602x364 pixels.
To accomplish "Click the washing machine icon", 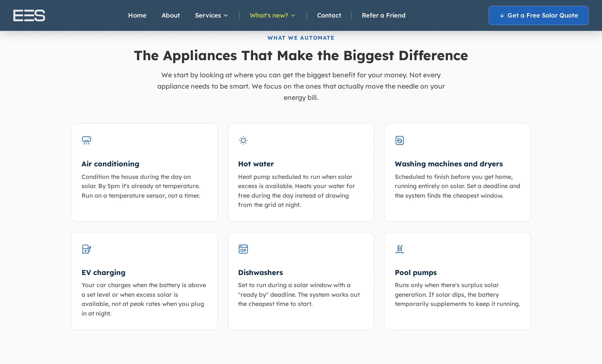I will pyautogui.click(x=399, y=140).
